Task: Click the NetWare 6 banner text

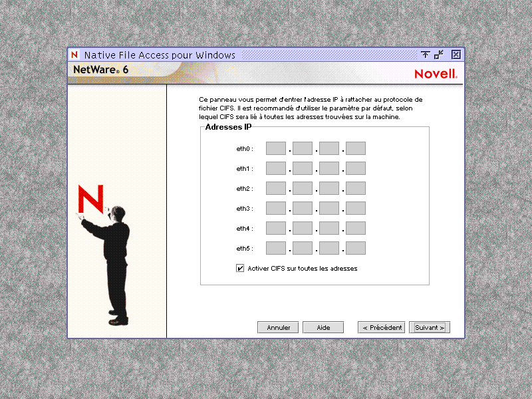Action: coord(101,70)
